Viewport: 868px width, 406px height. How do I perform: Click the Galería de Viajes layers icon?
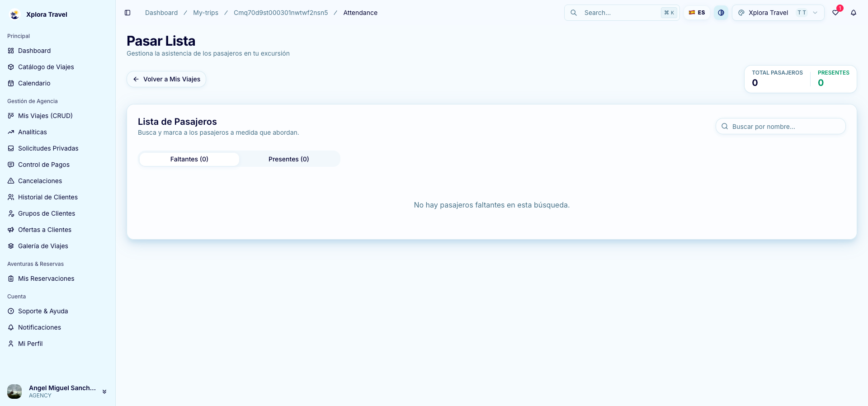tap(11, 246)
